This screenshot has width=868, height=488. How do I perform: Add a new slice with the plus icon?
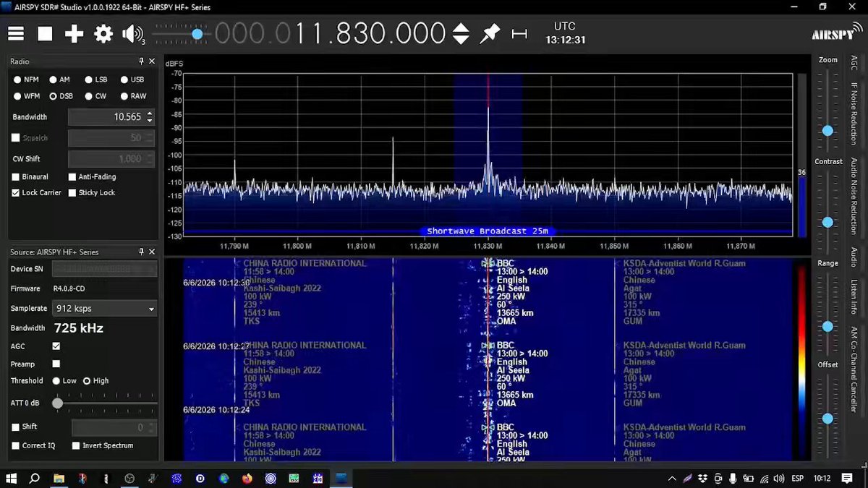point(74,34)
